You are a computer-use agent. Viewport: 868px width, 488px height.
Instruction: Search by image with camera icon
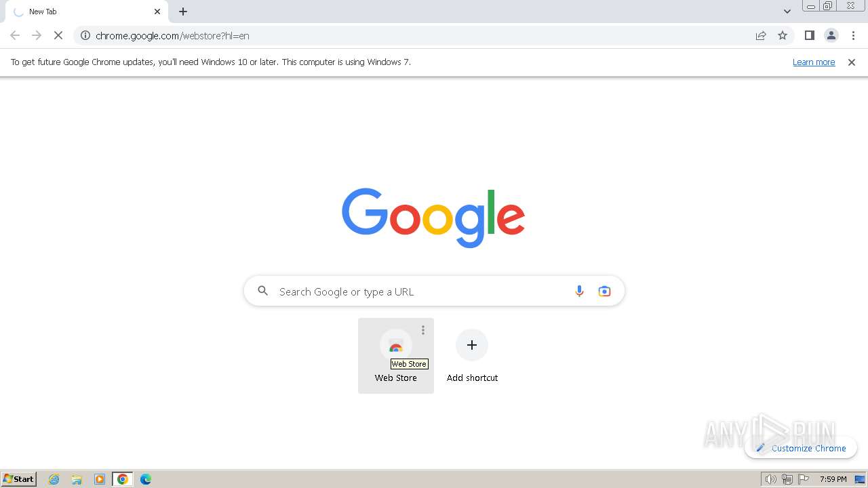pyautogui.click(x=604, y=291)
